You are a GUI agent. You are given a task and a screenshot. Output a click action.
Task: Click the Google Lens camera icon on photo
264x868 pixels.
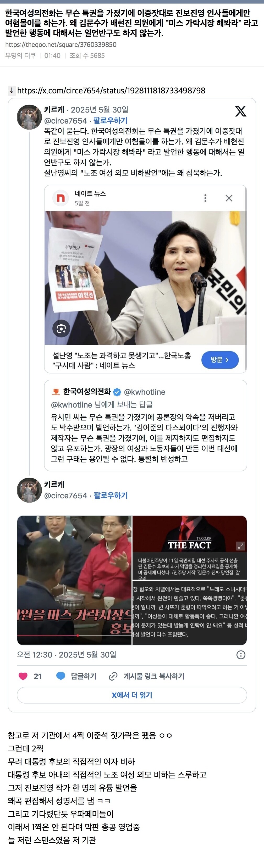(61, 329)
